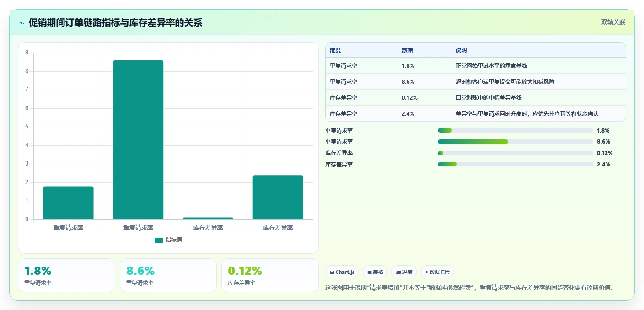The image size is (644, 310).
Task: Click the x-axis label under the 8.6 bar
Action: 138,228
